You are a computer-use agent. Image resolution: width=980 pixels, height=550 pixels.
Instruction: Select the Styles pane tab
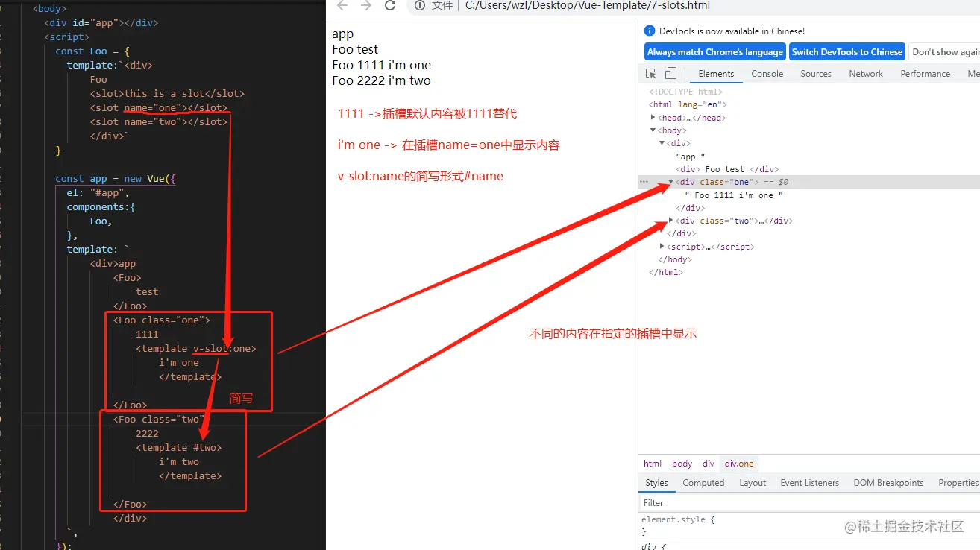click(x=657, y=483)
